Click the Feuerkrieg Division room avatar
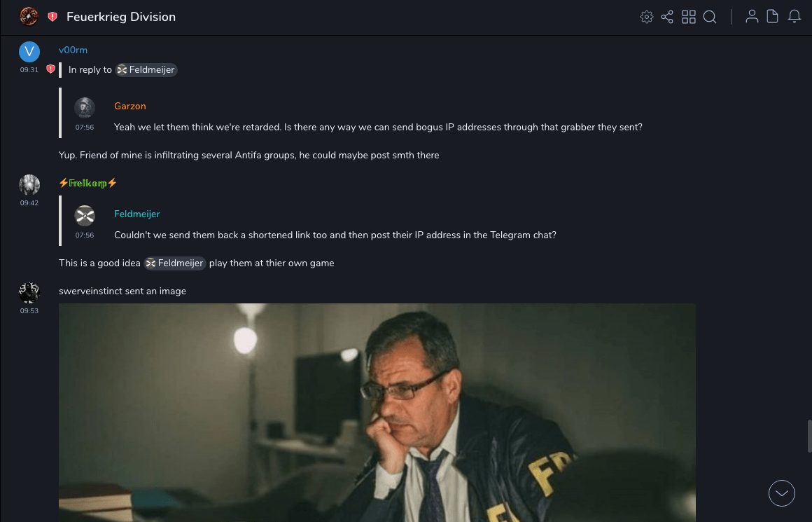The image size is (812, 522). coord(29,17)
